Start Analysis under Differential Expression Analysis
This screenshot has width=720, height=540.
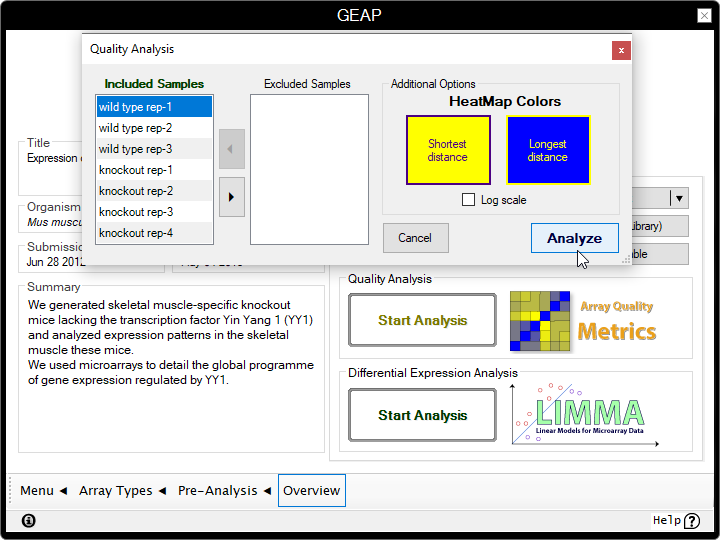pyautogui.click(x=422, y=415)
